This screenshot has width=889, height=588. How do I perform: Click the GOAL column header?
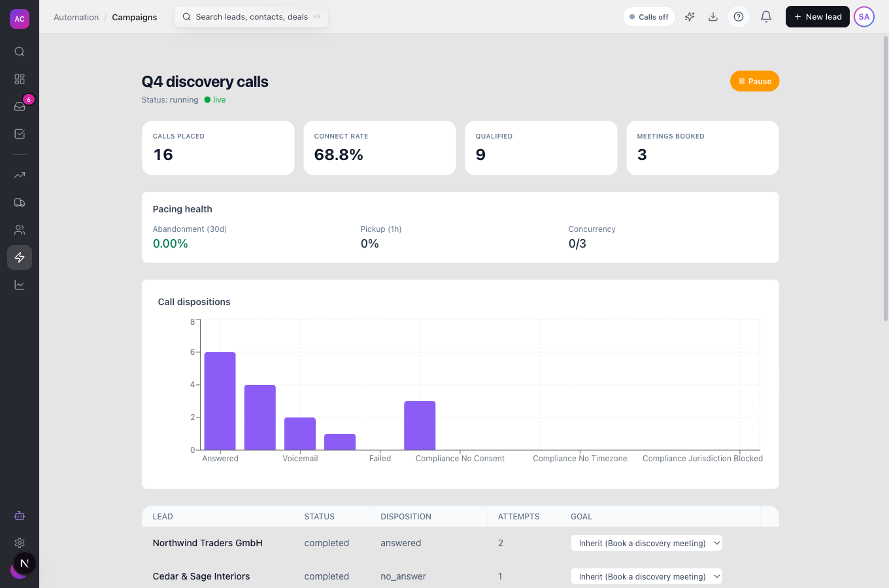point(581,517)
